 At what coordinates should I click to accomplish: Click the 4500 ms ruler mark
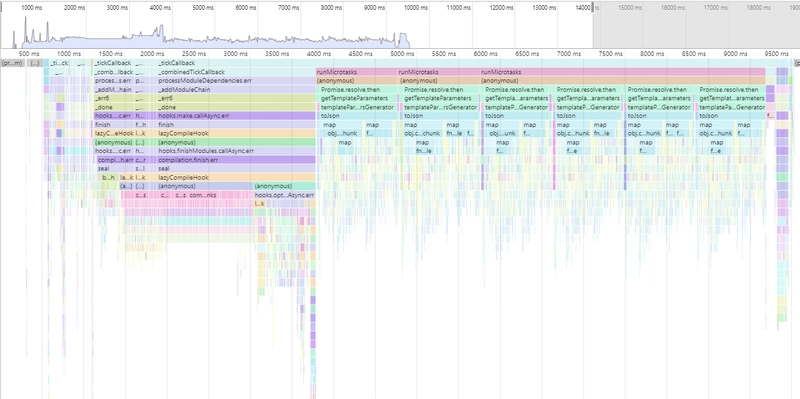click(x=360, y=54)
